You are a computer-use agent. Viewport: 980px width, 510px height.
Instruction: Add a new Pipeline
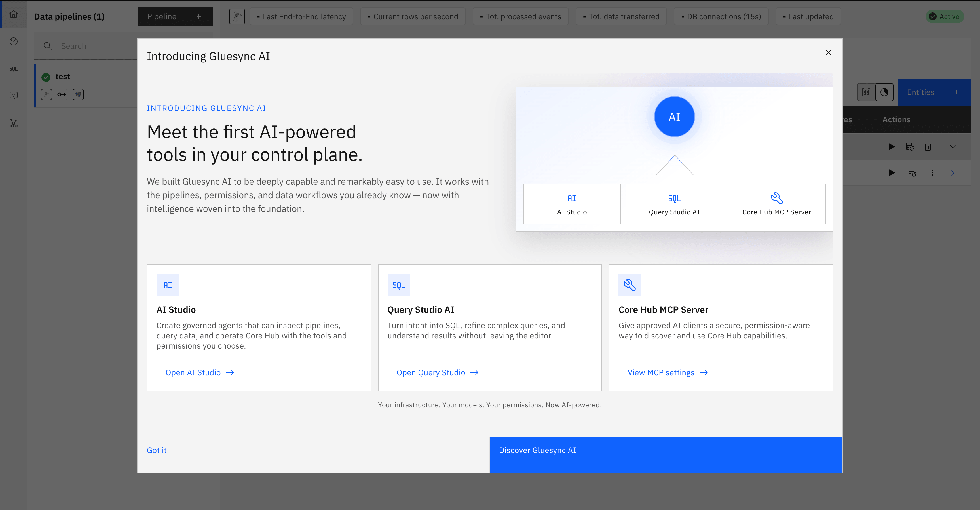point(175,16)
